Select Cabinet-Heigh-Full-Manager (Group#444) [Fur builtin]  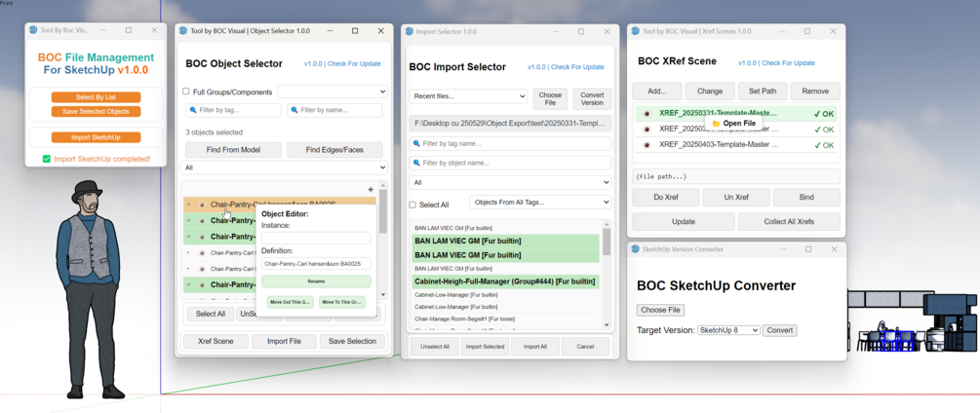(x=506, y=282)
